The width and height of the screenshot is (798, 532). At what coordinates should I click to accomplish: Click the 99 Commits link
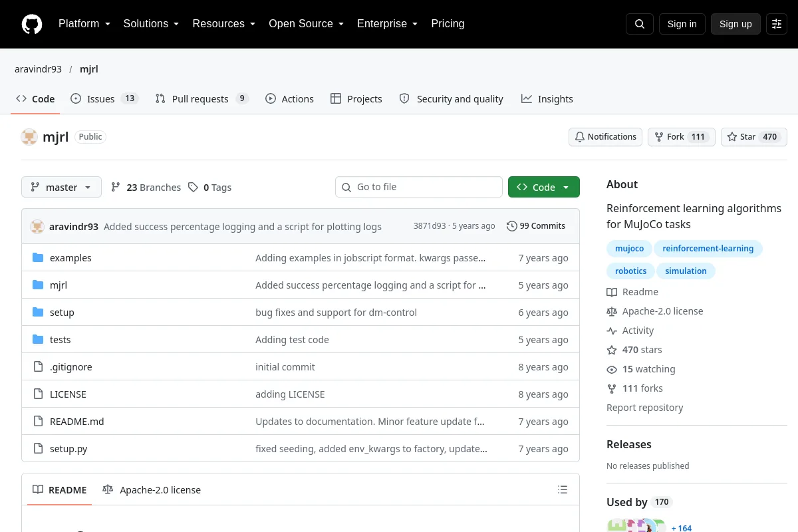point(536,226)
